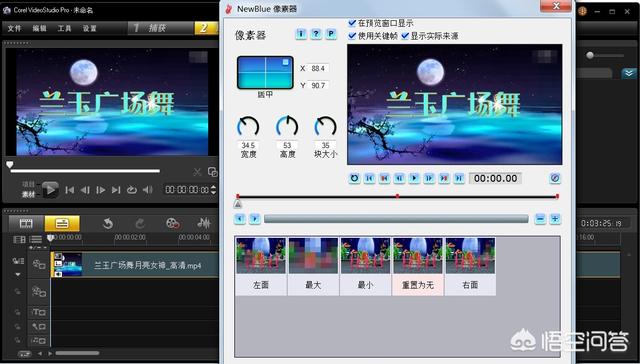Viewport: 640px width, 364px height.
Task: Click round compass icon right of NewBlue timecode
Action: pos(555,178)
